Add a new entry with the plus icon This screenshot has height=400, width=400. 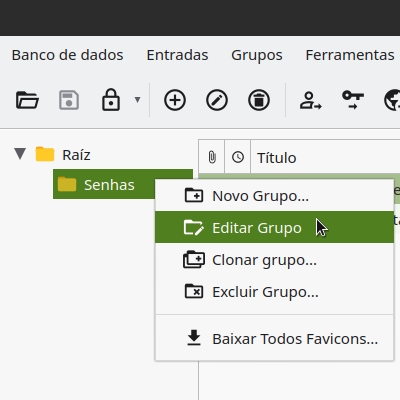(x=175, y=100)
